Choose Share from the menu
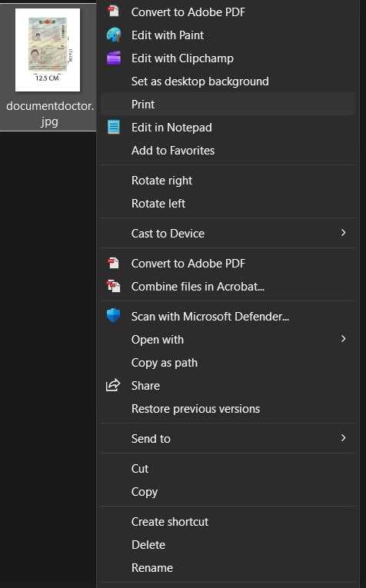The height and width of the screenshot is (588, 366). click(228, 386)
